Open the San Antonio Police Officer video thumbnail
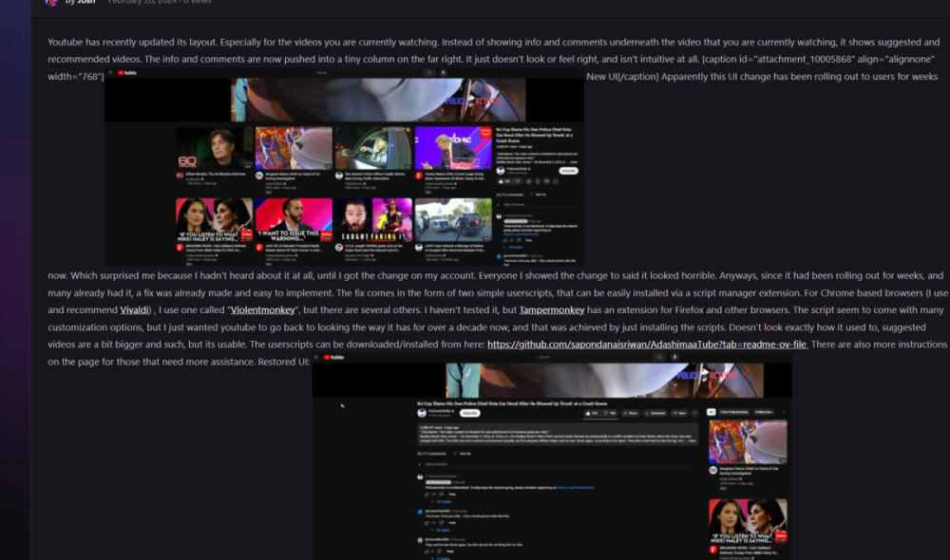Viewport: 950px width, 560px height. click(x=373, y=148)
